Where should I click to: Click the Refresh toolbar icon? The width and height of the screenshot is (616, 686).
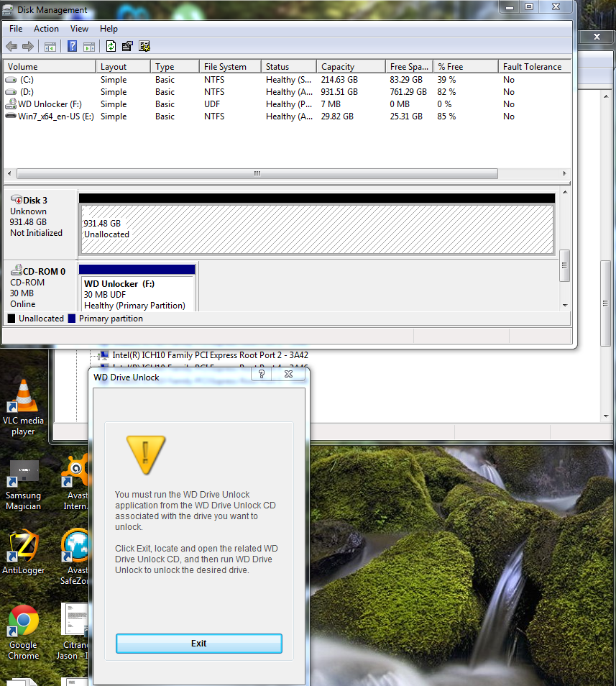(x=111, y=46)
